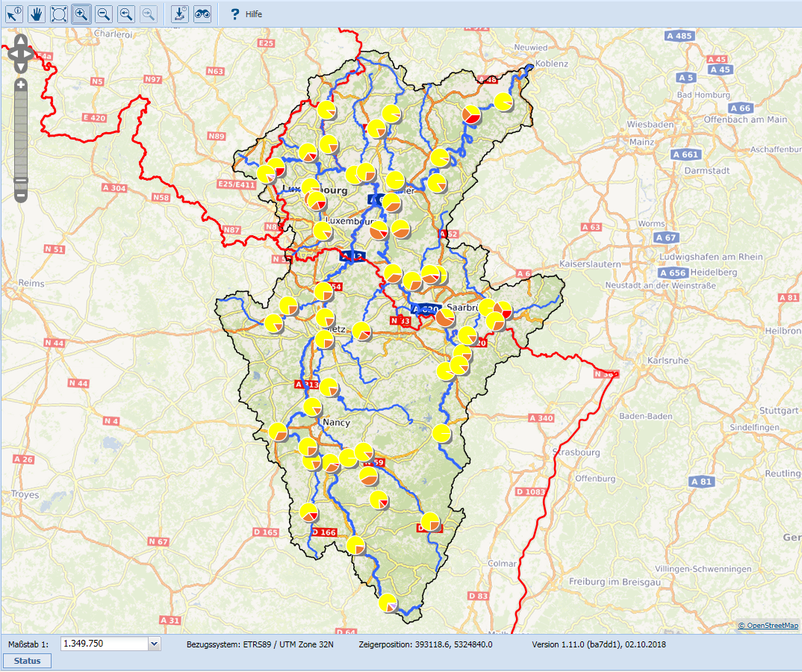Toggle the zoom in magnifier tool

82,14
